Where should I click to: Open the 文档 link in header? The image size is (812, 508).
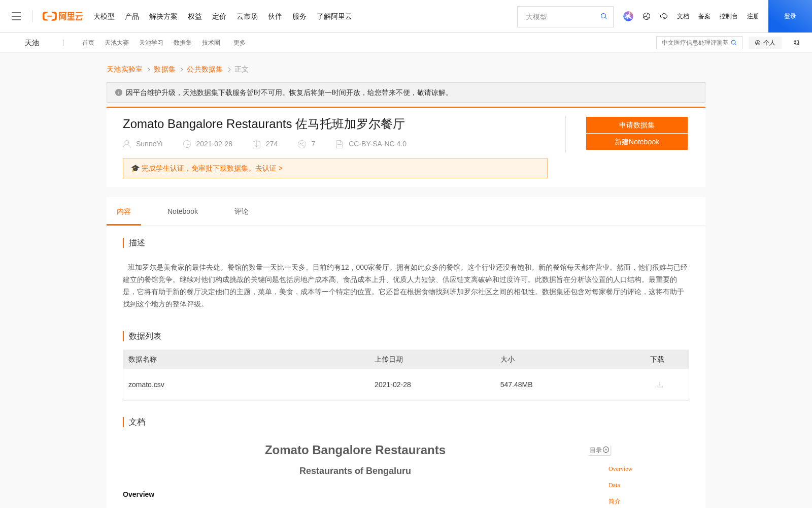click(683, 16)
